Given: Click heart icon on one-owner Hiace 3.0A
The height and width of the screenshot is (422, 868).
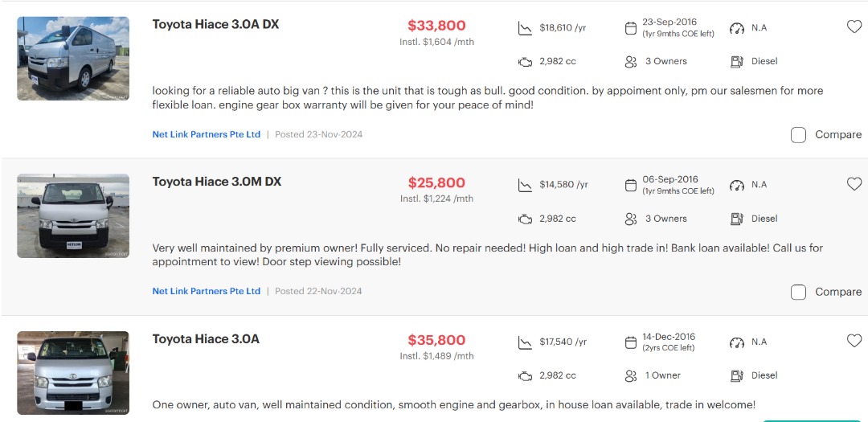Looking at the screenshot, I should [x=854, y=341].
